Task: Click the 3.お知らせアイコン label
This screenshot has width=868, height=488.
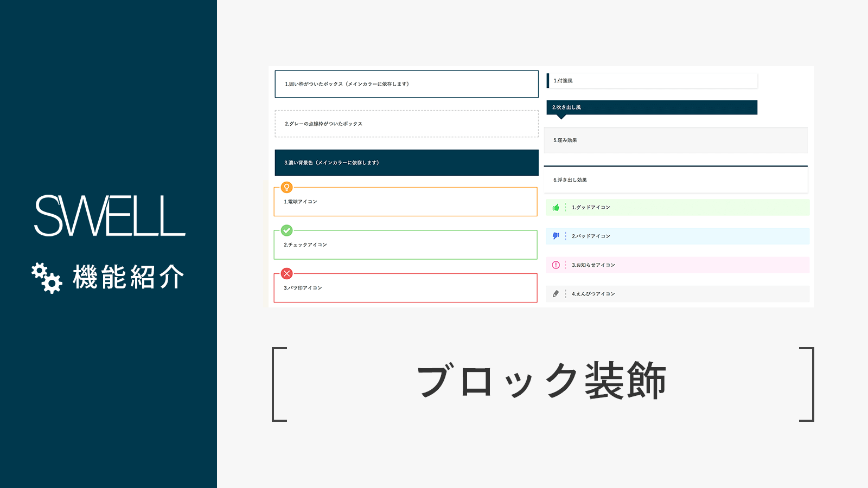Action: click(593, 265)
